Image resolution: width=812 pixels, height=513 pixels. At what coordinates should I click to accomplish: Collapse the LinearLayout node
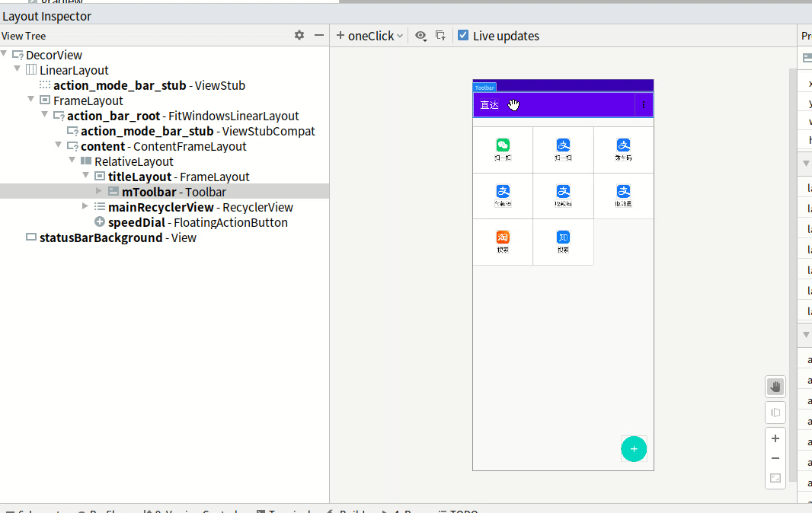click(x=18, y=69)
